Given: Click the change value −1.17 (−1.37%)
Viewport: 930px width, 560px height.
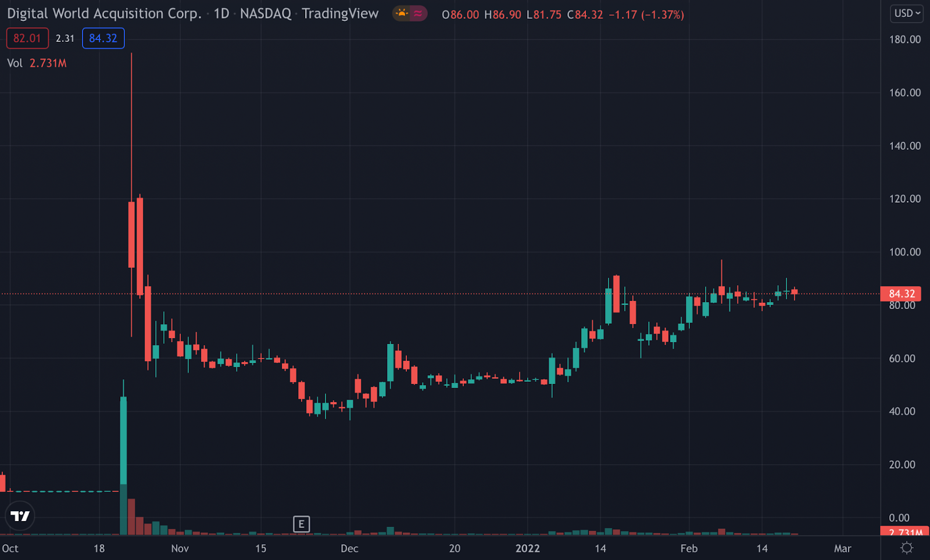Looking at the screenshot, I should (x=646, y=15).
